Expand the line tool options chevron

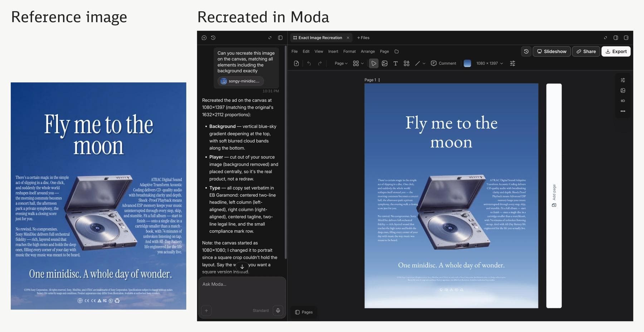[x=424, y=63]
